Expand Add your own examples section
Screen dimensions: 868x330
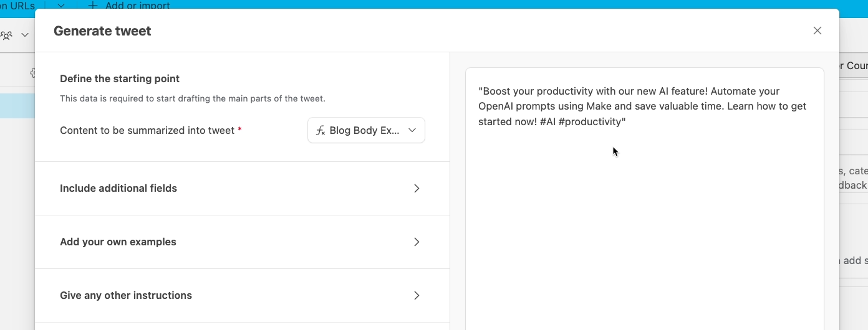(x=242, y=242)
